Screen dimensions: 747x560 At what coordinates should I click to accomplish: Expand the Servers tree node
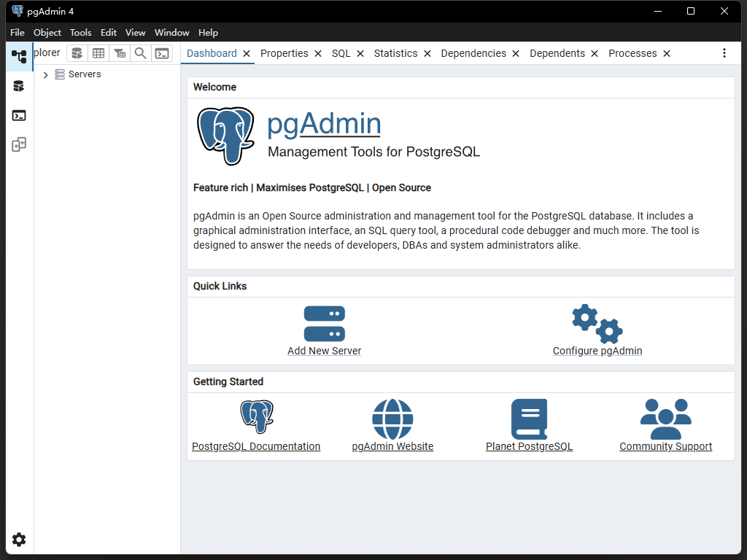point(46,75)
